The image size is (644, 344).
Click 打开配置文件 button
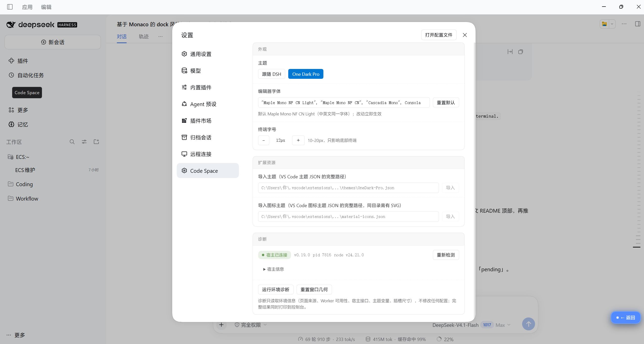(439, 35)
